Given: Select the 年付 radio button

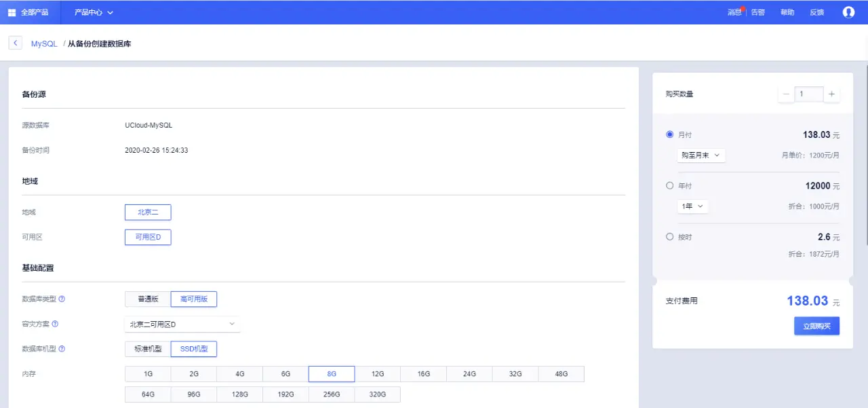Looking at the screenshot, I should click(670, 185).
